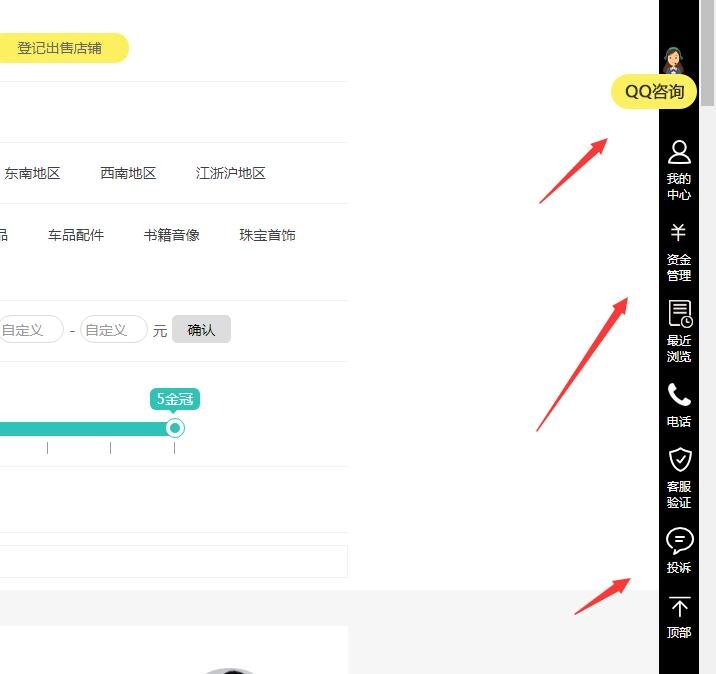The height and width of the screenshot is (674, 716).
Task: Click the 电话 phone icon
Action: click(679, 394)
